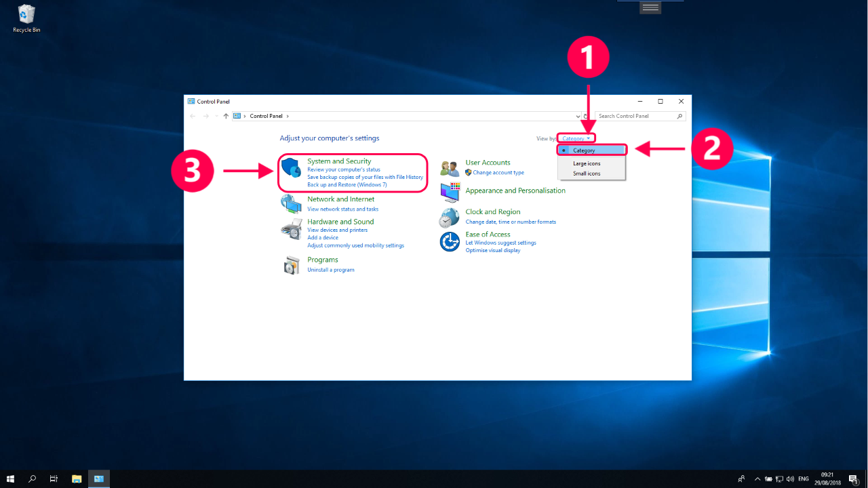
Task: Click the Control Panel title bar icon
Action: [191, 101]
